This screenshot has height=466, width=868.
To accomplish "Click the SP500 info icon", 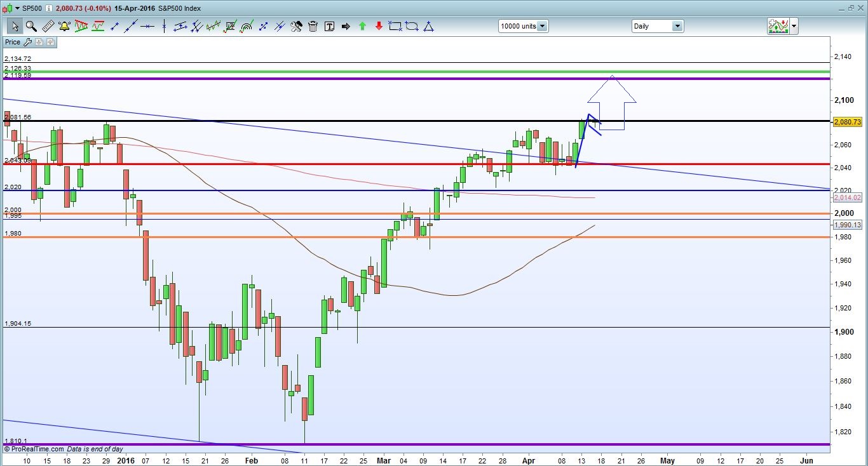I will (x=50, y=7).
